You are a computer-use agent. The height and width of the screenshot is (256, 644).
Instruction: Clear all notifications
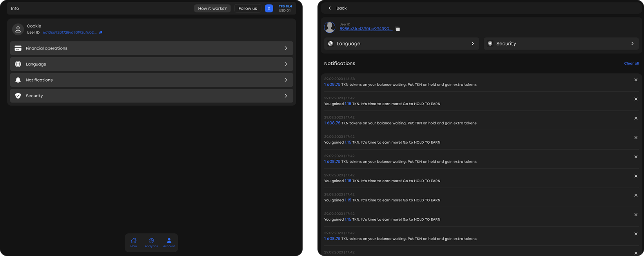point(631,63)
